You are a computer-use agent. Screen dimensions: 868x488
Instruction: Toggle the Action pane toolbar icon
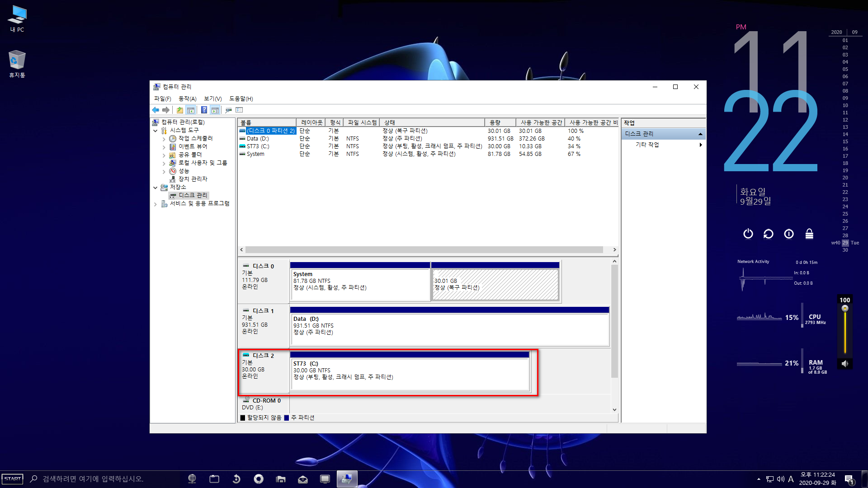click(215, 110)
